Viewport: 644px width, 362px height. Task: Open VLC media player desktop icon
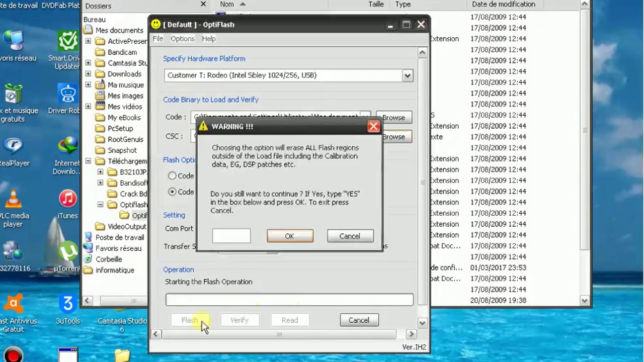(x=13, y=208)
